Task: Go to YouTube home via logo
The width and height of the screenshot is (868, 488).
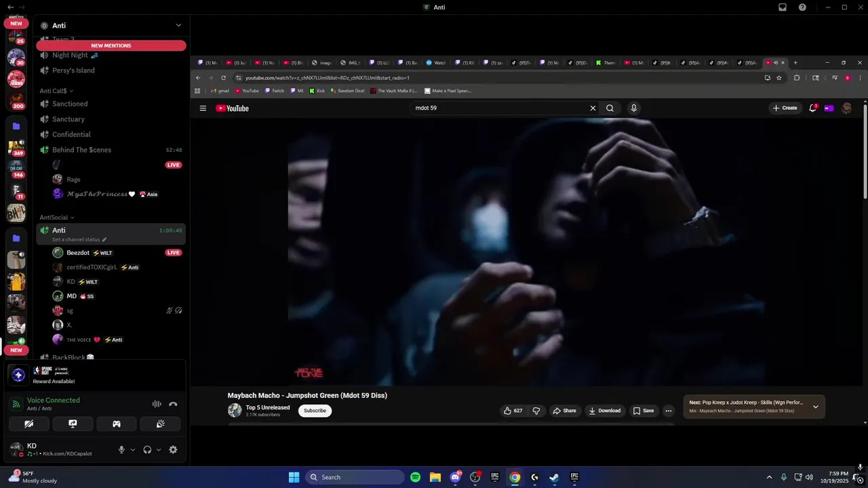Action: tap(232, 108)
